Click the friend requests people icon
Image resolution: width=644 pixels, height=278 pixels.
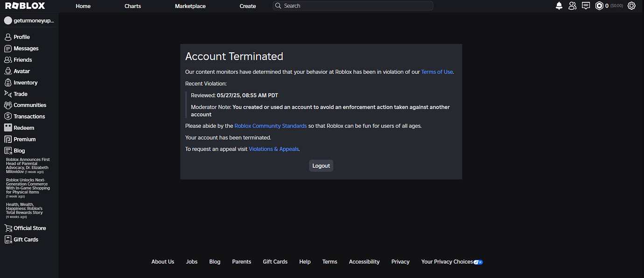(573, 5)
